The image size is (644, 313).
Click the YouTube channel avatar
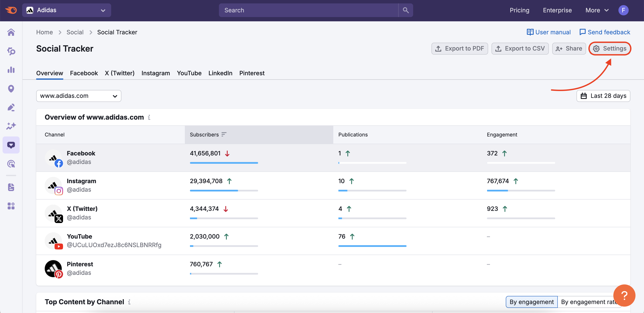tap(53, 241)
